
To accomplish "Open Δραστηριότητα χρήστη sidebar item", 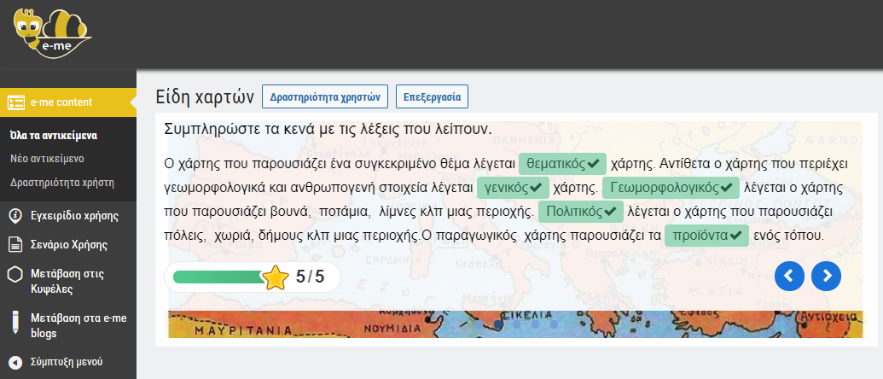I will (x=62, y=182).
